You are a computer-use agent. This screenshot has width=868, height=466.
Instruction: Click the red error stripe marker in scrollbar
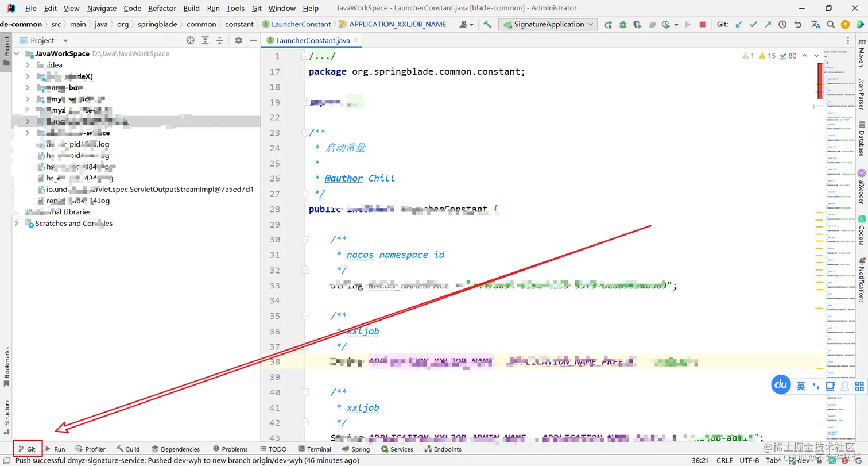820,80
